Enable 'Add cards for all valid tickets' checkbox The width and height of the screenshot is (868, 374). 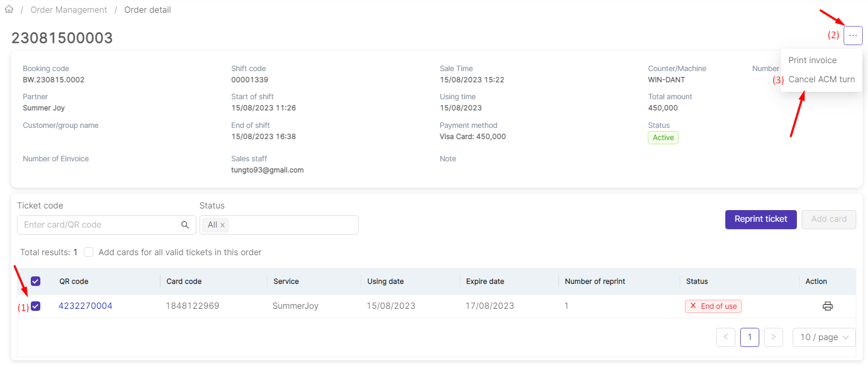tap(89, 252)
